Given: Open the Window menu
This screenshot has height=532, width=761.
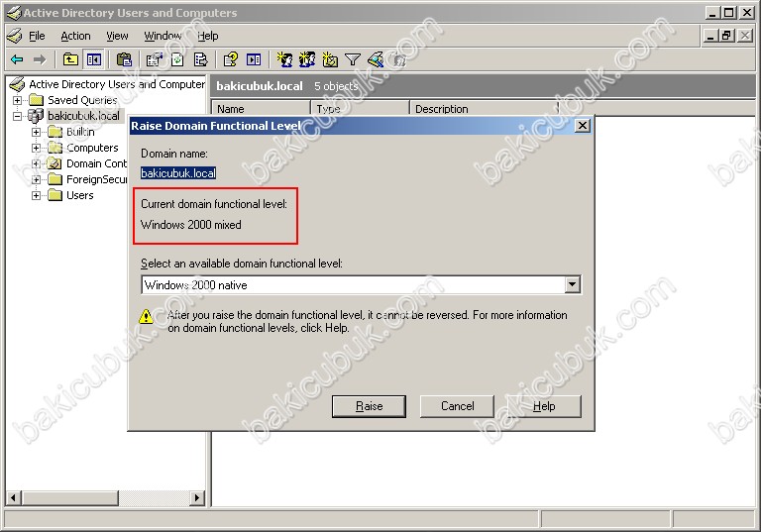Looking at the screenshot, I should point(163,36).
